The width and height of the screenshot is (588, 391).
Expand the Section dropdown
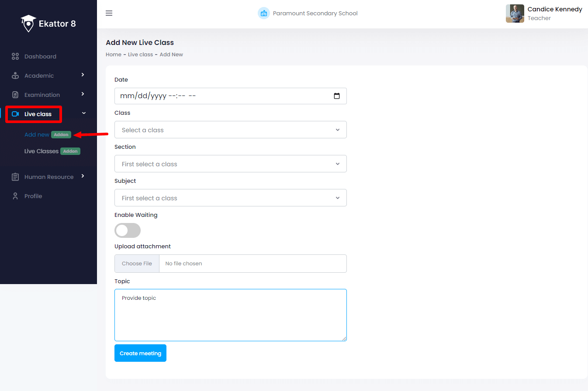[230, 164]
